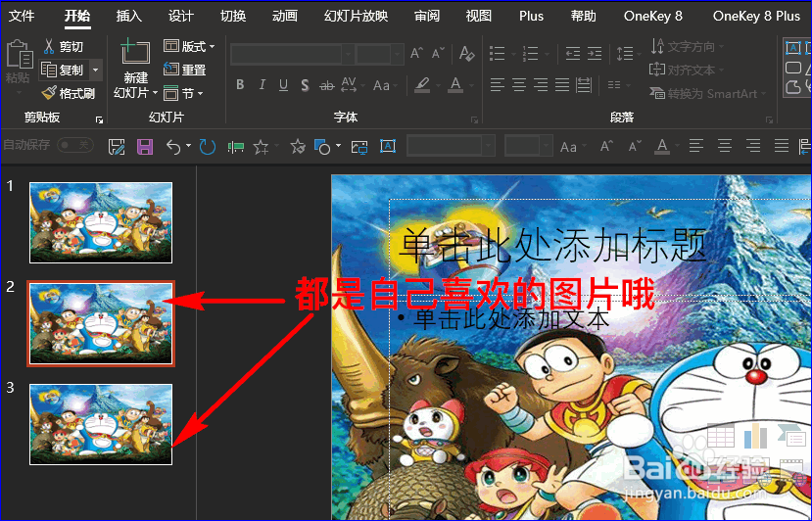Open the ribbon font name combo box
The width and height of the screenshot is (812, 521).
[x=293, y=53]
